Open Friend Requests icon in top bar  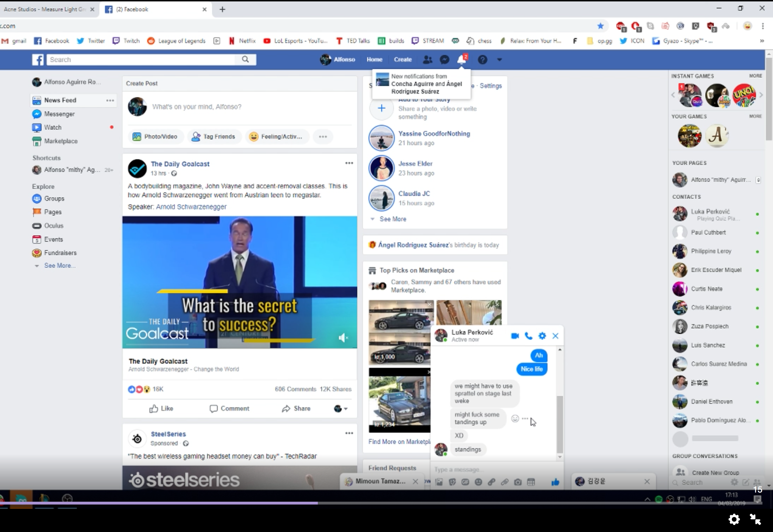[427, 60]
